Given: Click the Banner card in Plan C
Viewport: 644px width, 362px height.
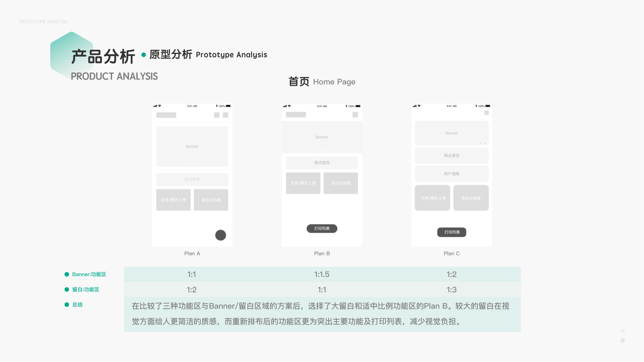Looking at the screenshot, I should (451, 133).
